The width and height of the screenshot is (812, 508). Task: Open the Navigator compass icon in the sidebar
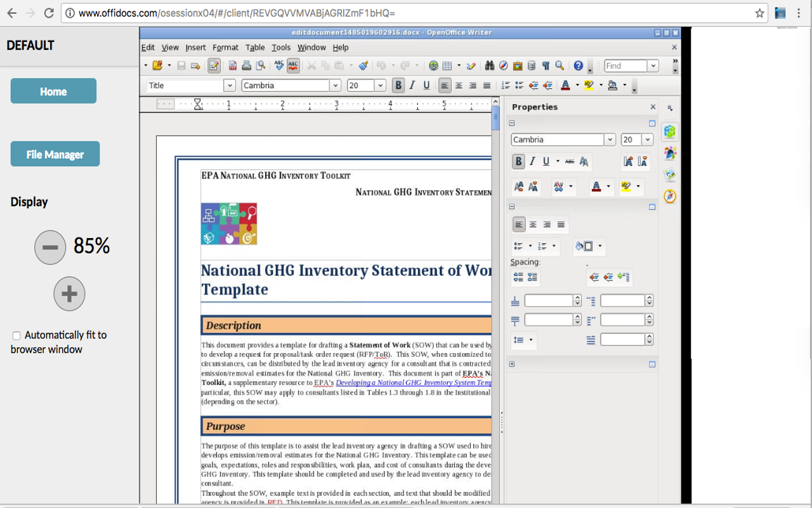click(x=671, y=196)
